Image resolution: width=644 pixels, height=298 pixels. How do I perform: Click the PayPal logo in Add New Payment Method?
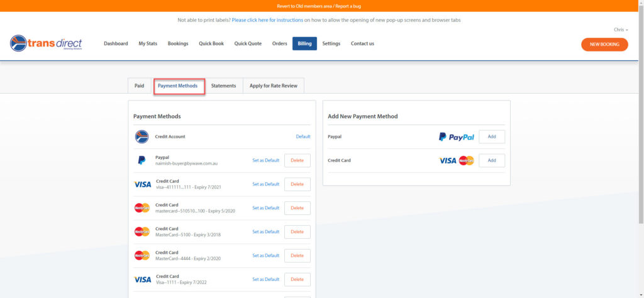(457, 137)
